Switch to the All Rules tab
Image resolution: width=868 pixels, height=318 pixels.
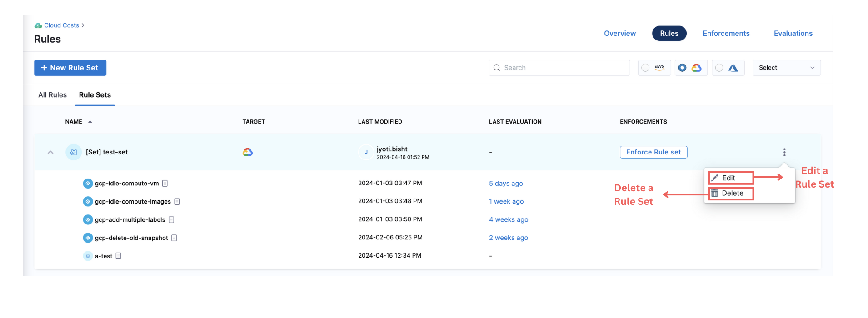click(52, 95)
